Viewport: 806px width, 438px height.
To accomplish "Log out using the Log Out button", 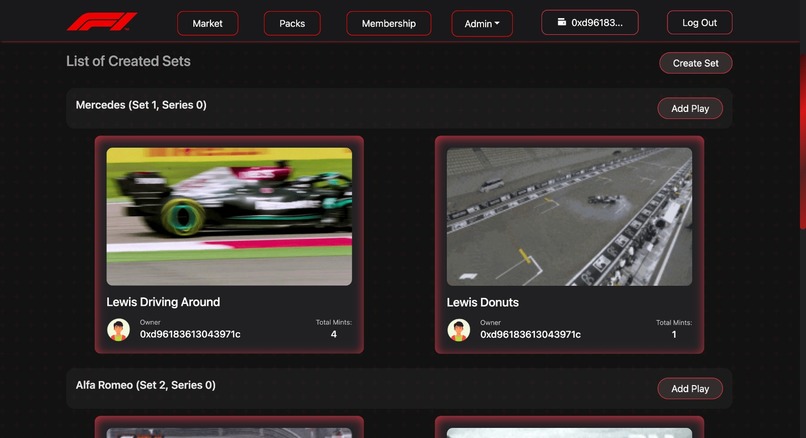I will pyautogui.click(x=700, y=23).
